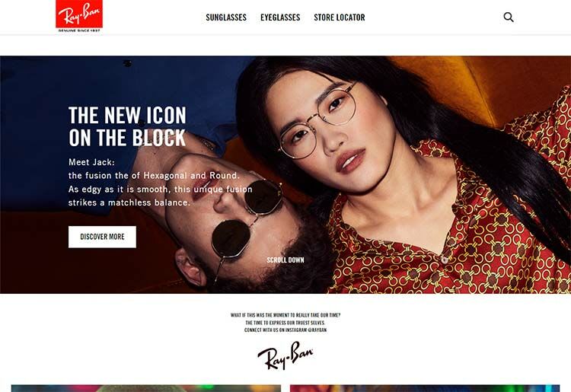
Task: Open the Eyeglasses menu
Action: coord(280,18)
